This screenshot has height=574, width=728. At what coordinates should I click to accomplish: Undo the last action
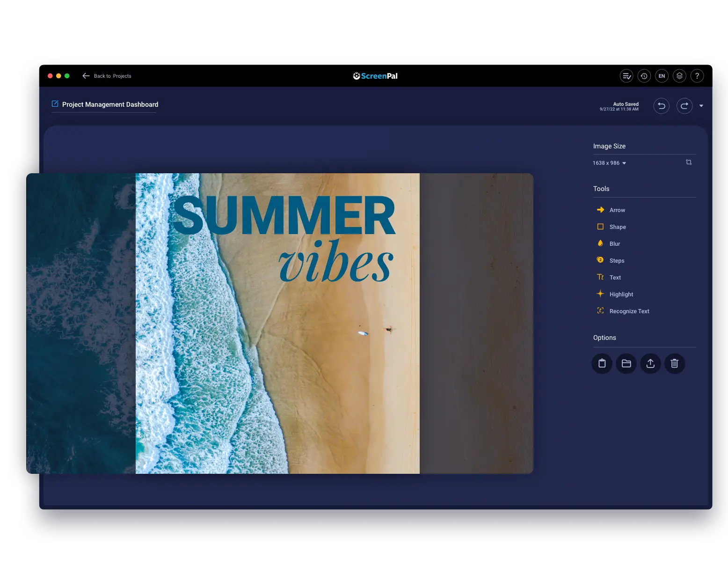tap(662, 106)
